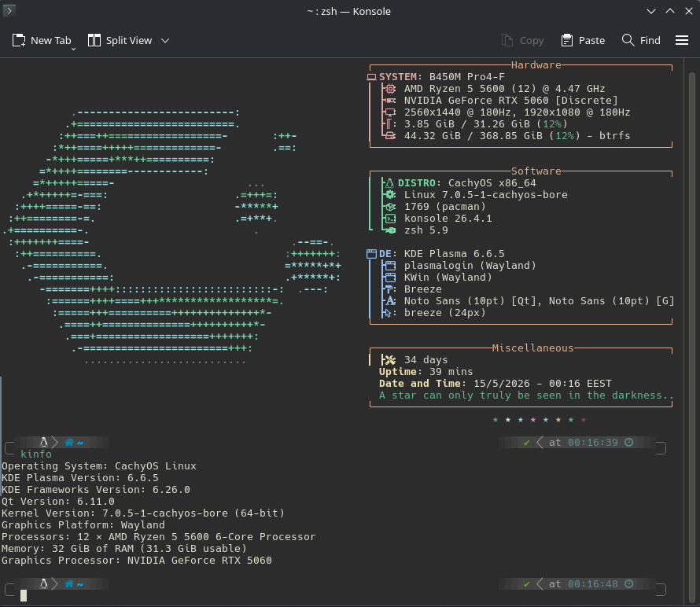Click the clock icon beside 00:16:39
The image size is (700, 607).
click(x=628, y=443)
